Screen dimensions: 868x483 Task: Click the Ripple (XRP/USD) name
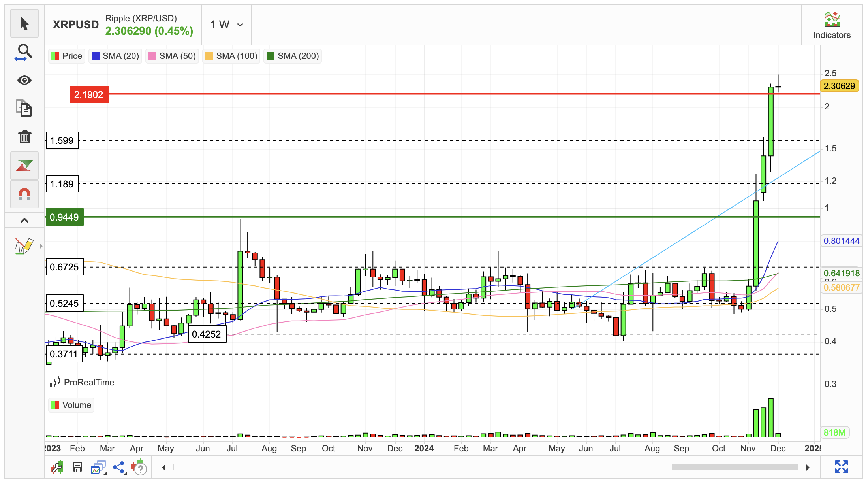point(141,18)
